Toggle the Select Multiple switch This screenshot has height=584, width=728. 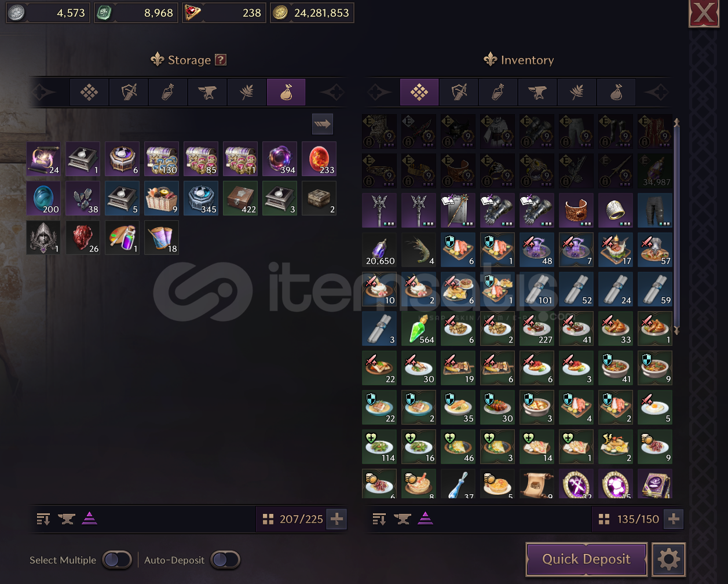click(x=117, y=560)
